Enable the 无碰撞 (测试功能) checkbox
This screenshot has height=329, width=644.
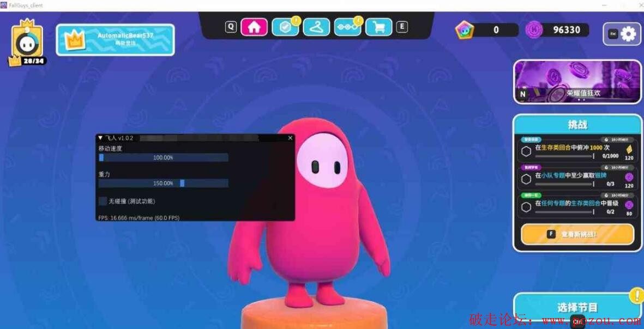[x=103, y=201]
